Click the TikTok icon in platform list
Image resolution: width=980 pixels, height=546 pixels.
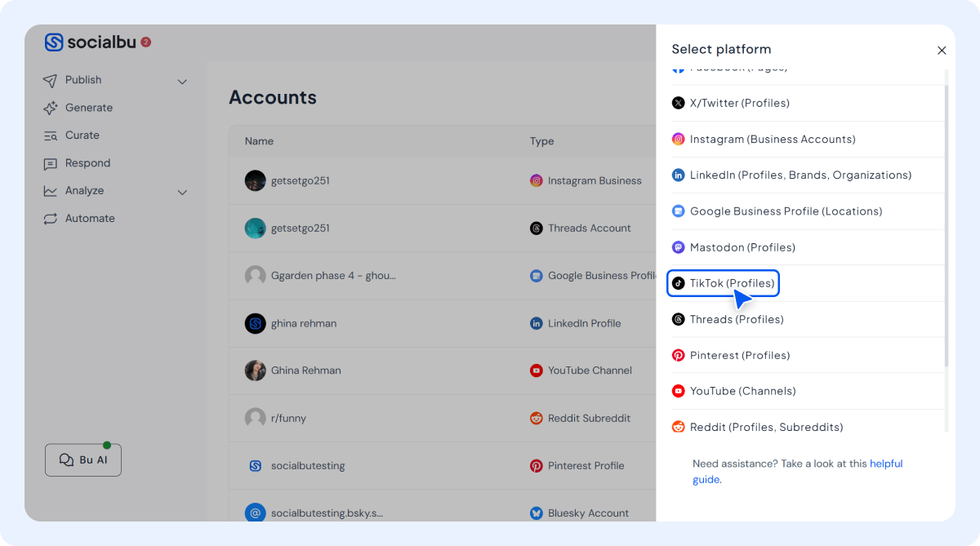point(678,283)
